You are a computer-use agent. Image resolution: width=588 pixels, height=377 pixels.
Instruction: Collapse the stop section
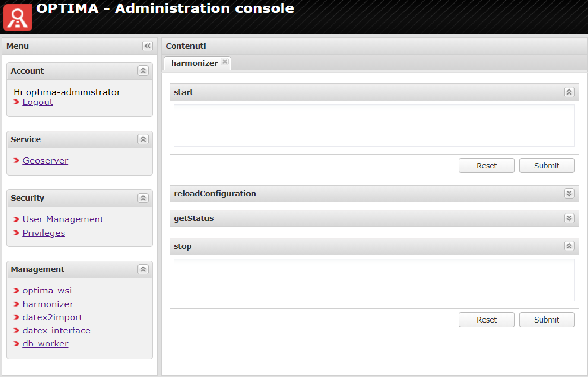click(x=569, y=246)
